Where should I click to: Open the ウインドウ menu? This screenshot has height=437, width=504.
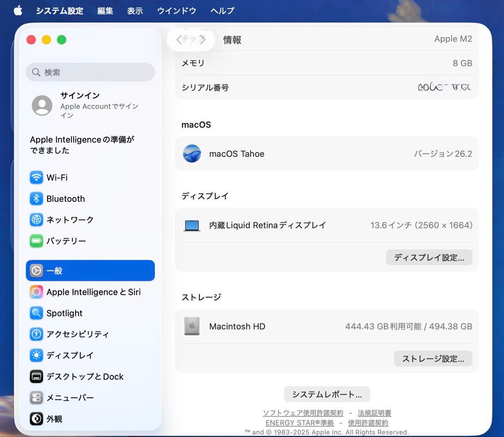point(176,10)
